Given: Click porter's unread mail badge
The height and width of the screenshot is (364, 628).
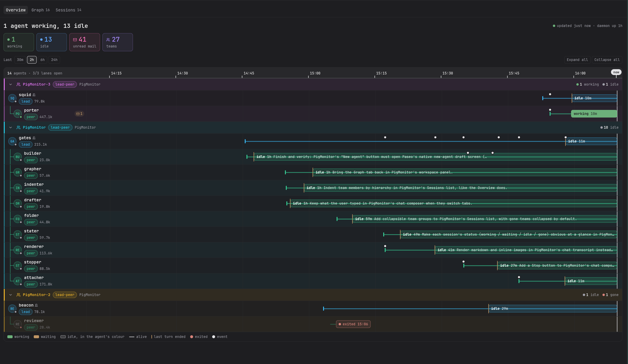Looking at the screenshot, I should click(79, 114).
